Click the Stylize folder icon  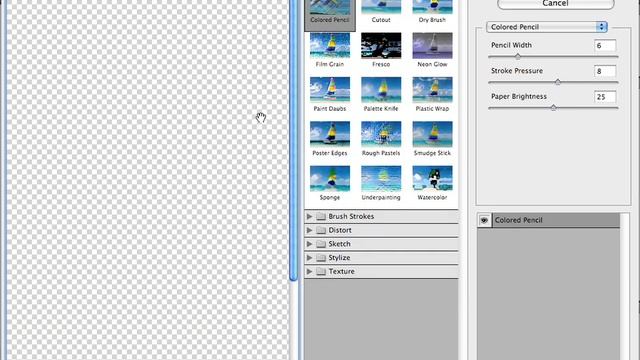[x=321, y=258]
